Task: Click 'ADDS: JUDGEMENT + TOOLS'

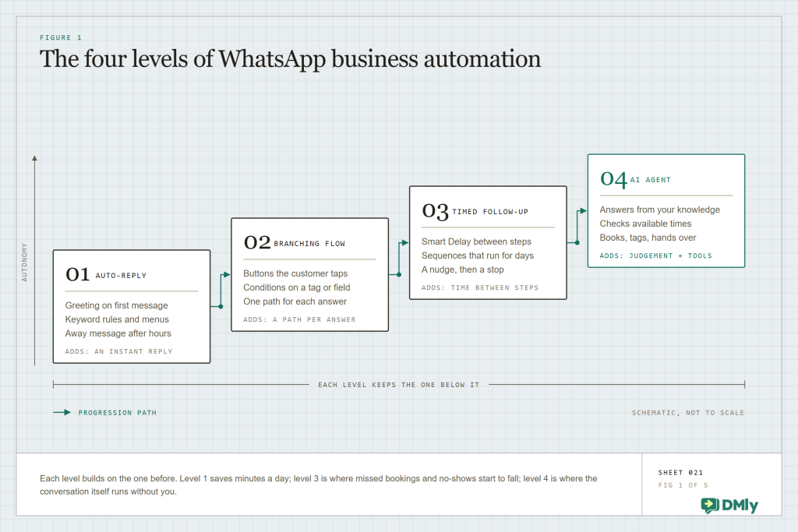Action: pos(655,255)
